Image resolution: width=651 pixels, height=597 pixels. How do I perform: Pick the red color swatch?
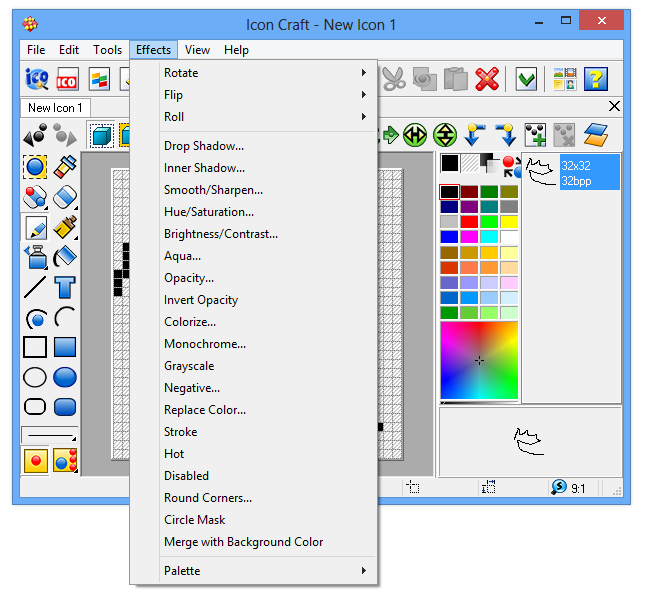coord(469,222)
